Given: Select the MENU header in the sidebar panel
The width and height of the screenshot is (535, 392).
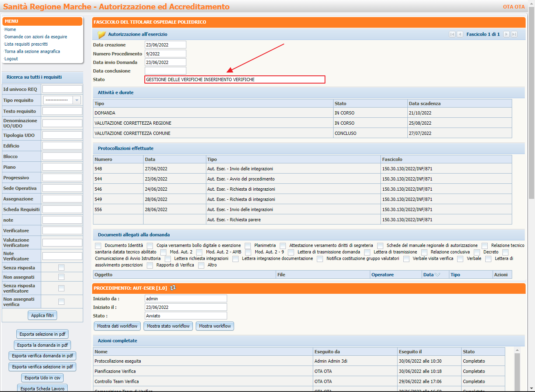Looking at the screenshot, I should tap(42, 21).
